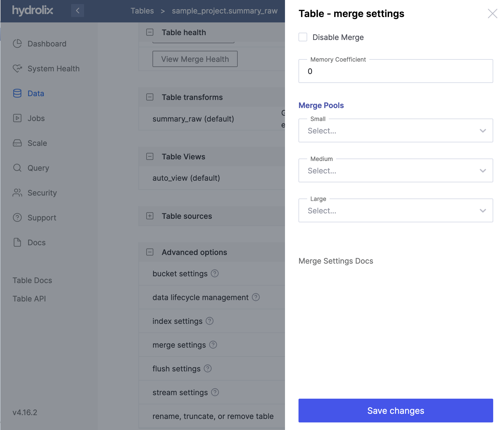Image resolution: width=504 pixels, height=430 pixels.
Task: Collapse the Table transforms section
Action: point(150,97)
